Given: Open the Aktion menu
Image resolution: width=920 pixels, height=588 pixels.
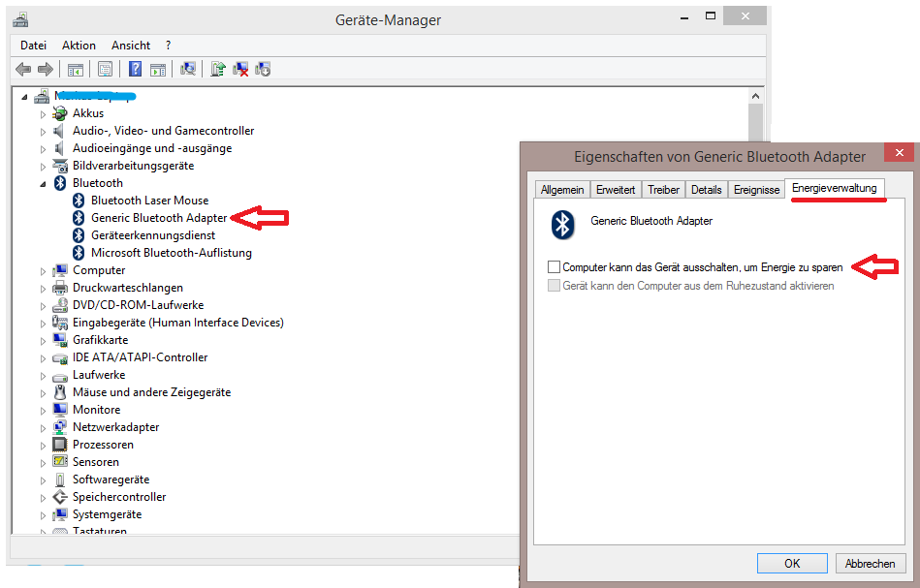Looking at the screenshot, I should (x=79, y=46).
